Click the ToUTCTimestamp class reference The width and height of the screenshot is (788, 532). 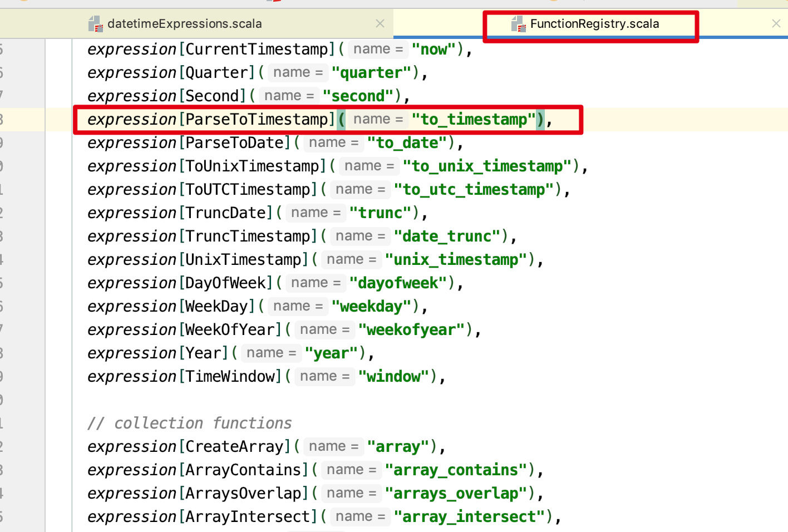click(248, 189)
